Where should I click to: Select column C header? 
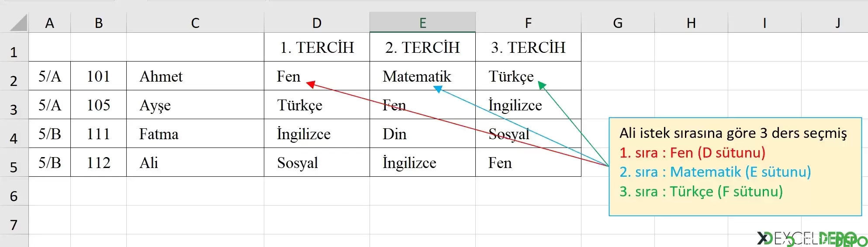point(195,23)
